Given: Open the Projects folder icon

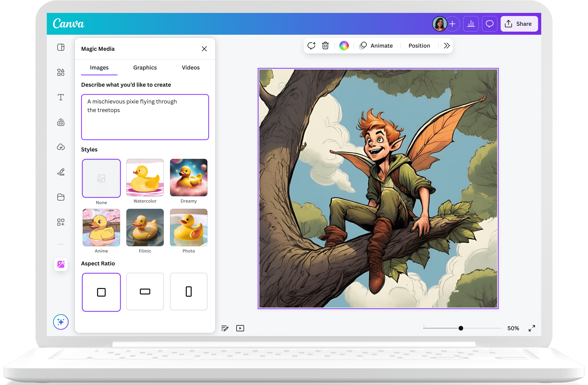Looking at the screenshot, I should [61, 197].
